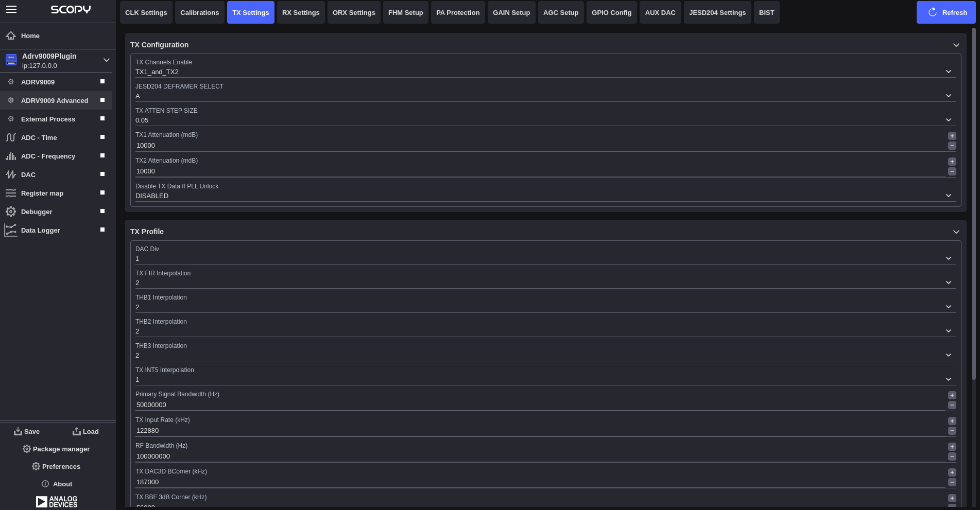This screenshot has width=980, height=510.
Task: Click the RF Bandwidth value field
Action: pyautogui.click(x=540, y=456)
